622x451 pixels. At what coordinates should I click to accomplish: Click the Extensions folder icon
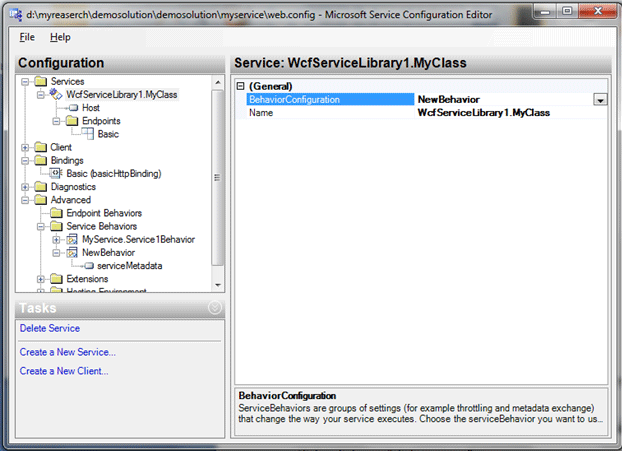[x=56, y=279]
